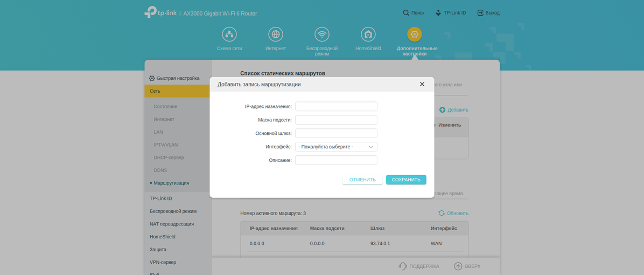Image resolution: width=644 pixels, height=275 pixels.
Task: Click the search (Поиск) magnifier icon
Action: pyautogui.click(x=406, y=12)
